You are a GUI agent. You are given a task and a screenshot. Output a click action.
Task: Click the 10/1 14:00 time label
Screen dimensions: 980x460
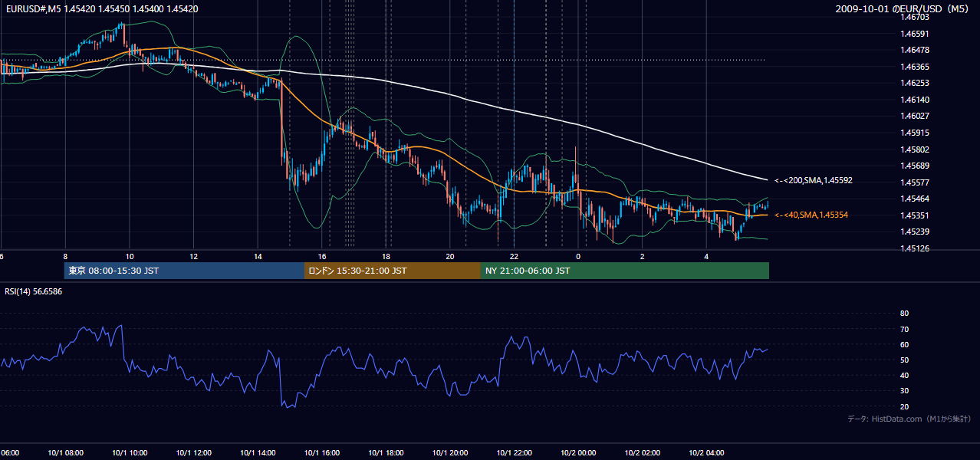tap(257, 453)
